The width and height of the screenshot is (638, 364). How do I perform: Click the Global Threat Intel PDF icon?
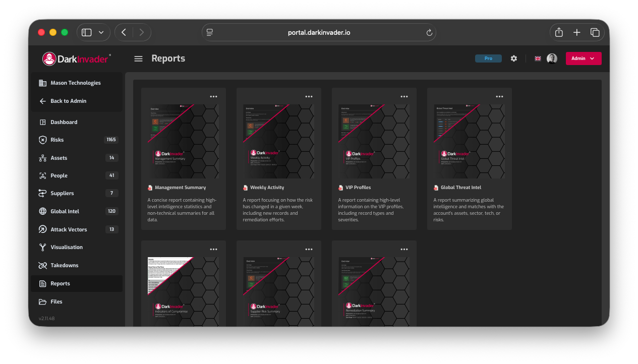436,188
